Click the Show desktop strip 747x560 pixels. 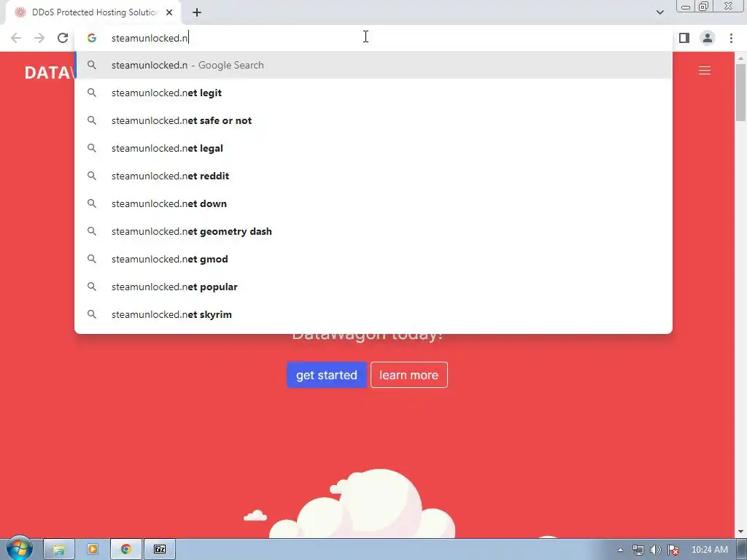(x=742, y=550)
